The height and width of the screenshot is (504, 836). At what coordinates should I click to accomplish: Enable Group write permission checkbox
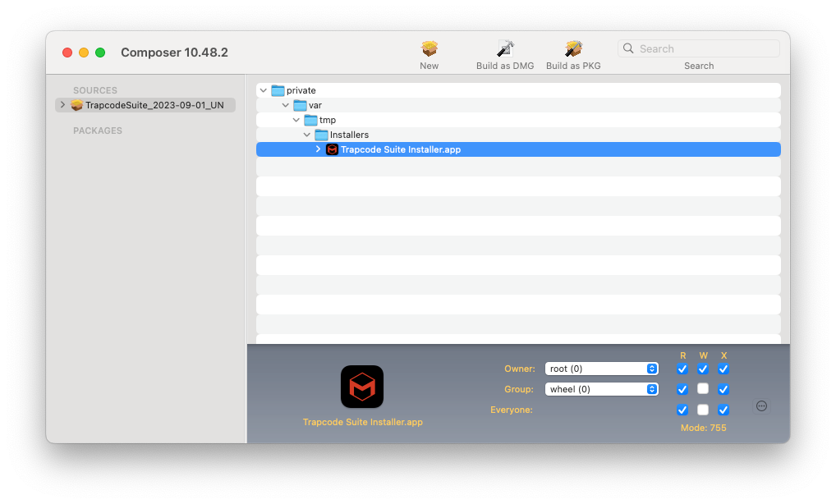(703, 389)
